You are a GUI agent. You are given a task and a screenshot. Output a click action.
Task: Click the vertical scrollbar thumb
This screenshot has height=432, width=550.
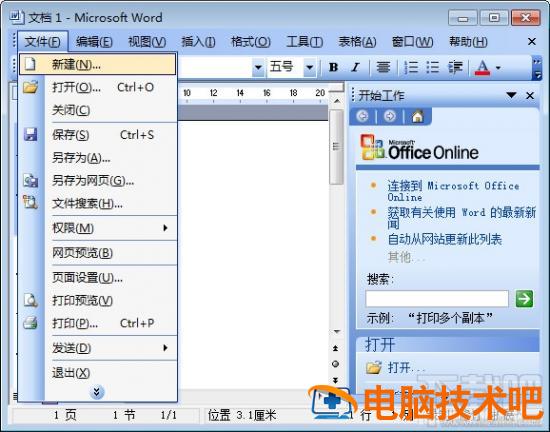coord(336,147)
